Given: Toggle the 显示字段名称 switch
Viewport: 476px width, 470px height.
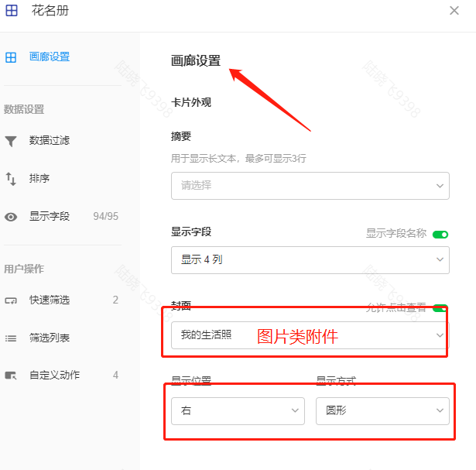Looking at the screenshot, I should point(440,235).
